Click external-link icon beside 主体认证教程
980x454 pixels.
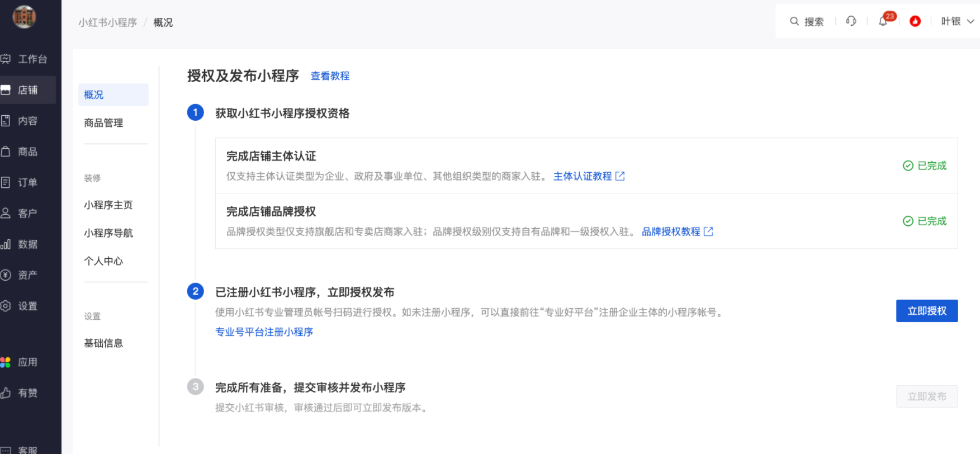click(620, 176)
